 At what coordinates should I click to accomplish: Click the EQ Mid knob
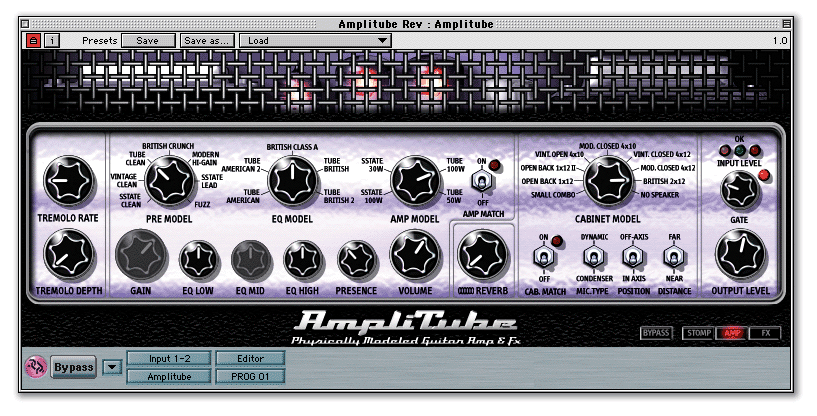(251, 259)
